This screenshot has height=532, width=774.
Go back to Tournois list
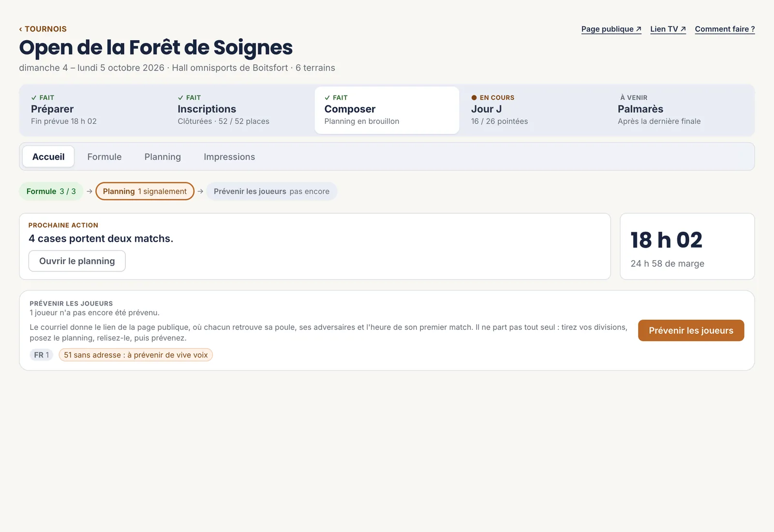tap(43, 29)
